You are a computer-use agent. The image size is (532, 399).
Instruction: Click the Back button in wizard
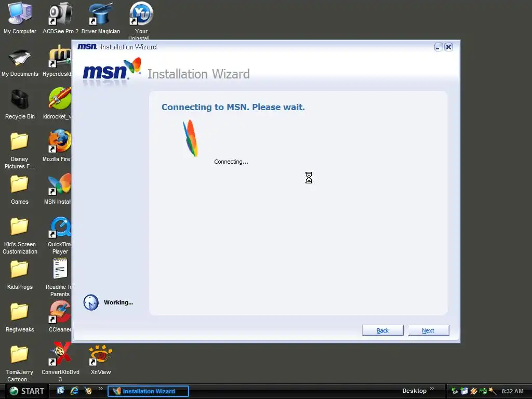(x=383, y=330)
